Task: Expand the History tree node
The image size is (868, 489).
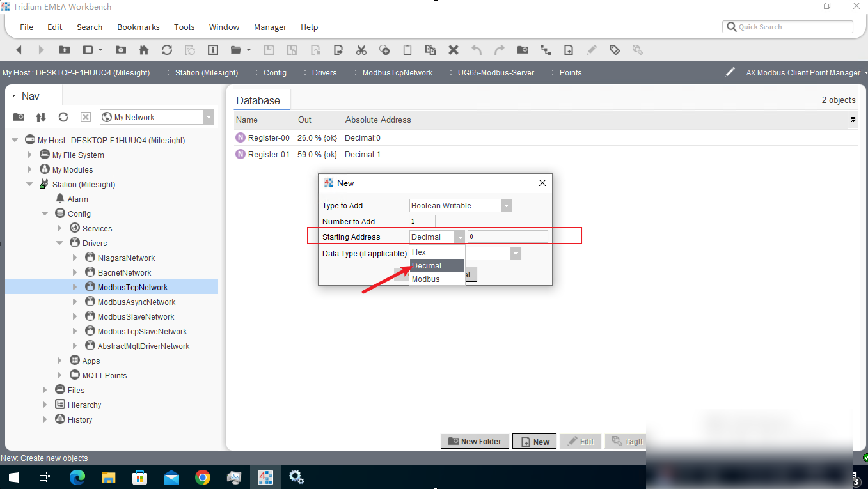Action: (45, 419)
